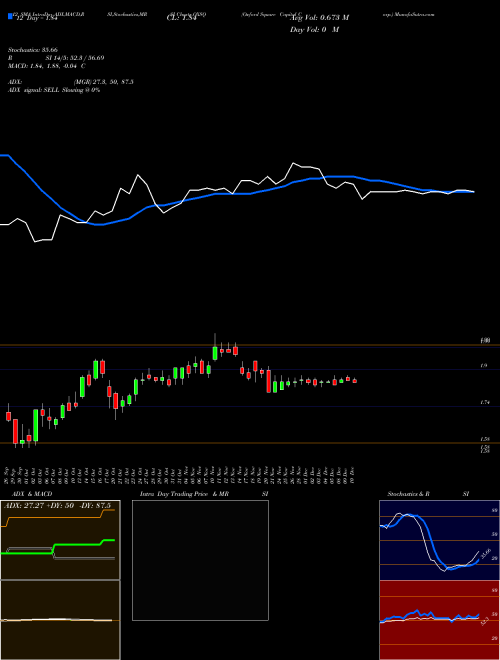
Task: Click the 'SI 14/3: 52.3 / 56.69' reading
Action: 75,58
